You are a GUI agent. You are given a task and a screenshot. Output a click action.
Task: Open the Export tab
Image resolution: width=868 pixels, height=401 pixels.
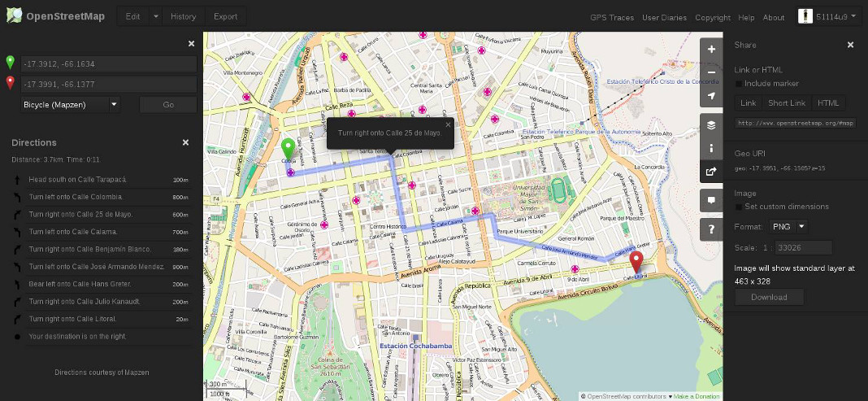[x=225, y=16]
